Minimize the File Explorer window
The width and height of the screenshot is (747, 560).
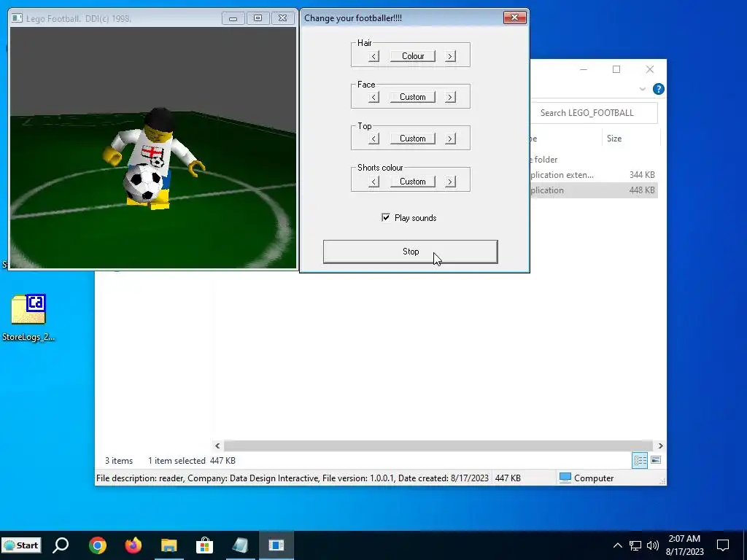(583, 69)
